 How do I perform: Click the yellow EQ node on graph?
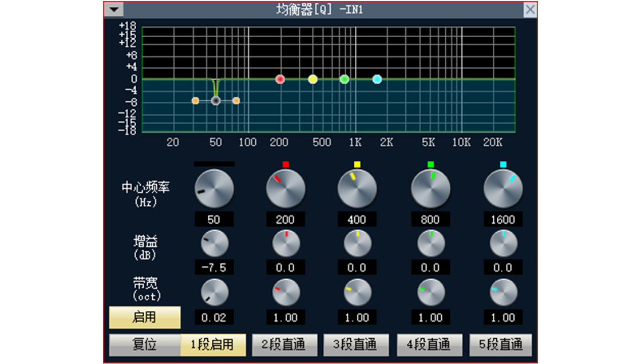click(x=312, y=79)
